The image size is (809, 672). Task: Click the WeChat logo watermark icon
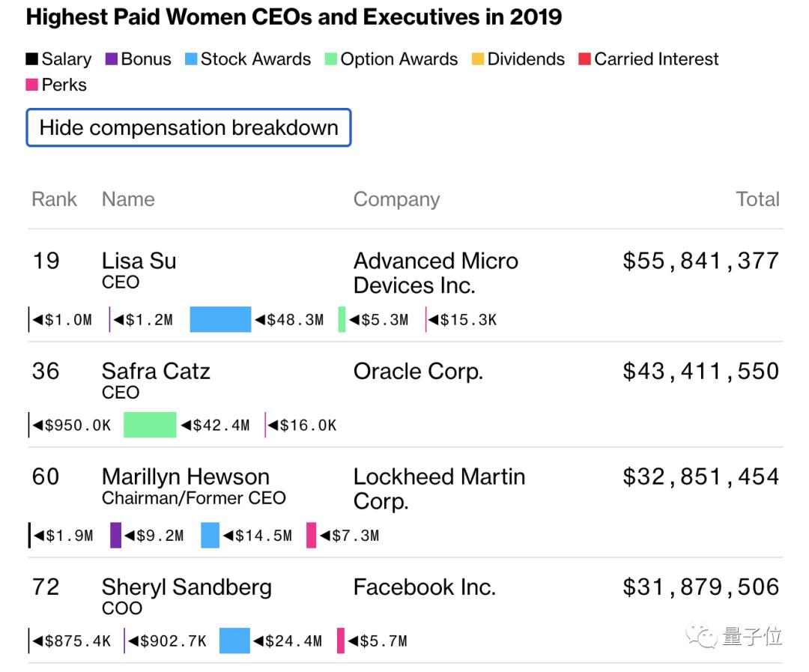(x=704, y=638)
